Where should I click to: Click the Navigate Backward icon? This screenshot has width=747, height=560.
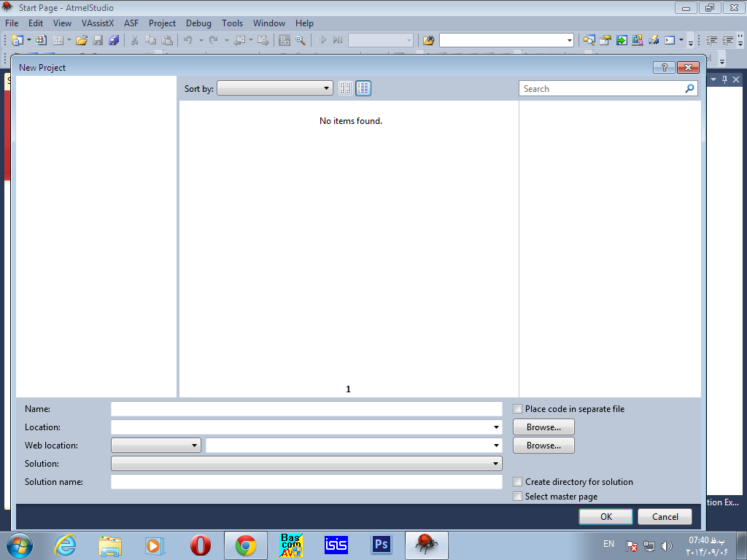(239, 41)
